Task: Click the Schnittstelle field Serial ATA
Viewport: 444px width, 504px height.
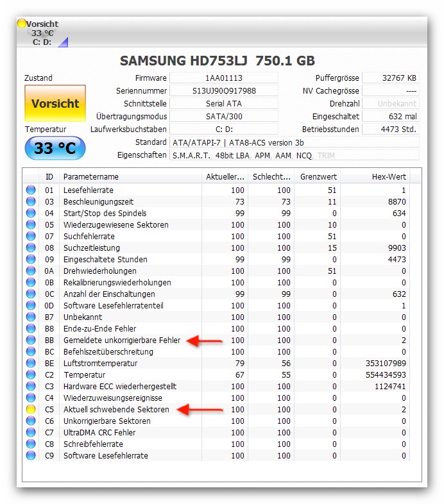Action: pos(224,103)
